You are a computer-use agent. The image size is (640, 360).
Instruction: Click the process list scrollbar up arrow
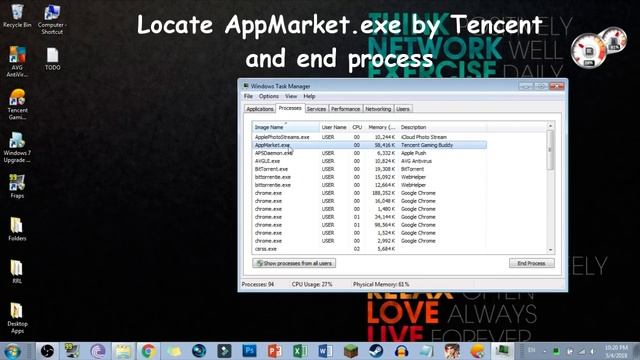pyautogui.click(x=550, y=126)
